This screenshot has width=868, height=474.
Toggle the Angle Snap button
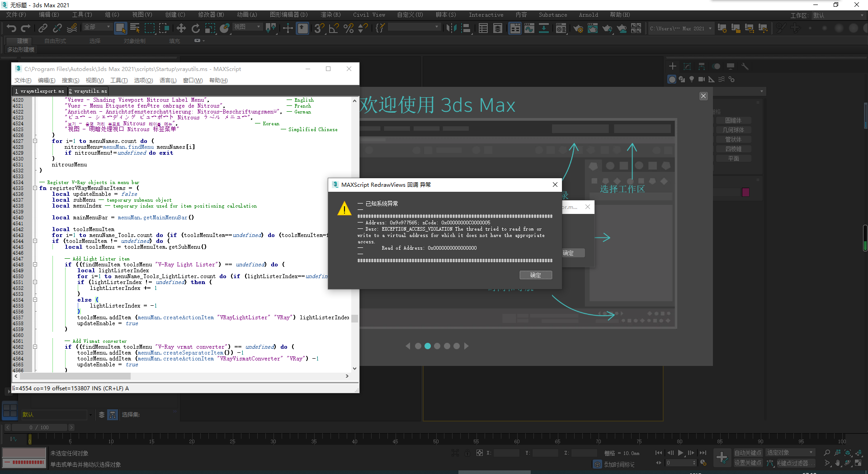tap(335, 28)
